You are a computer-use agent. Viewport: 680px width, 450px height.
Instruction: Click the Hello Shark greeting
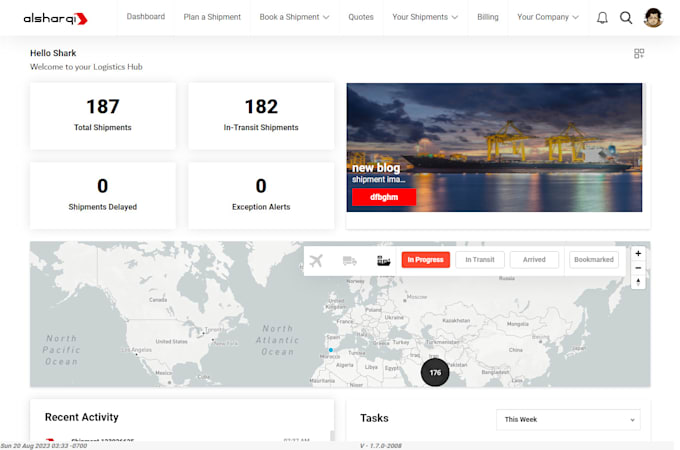[53, 53]
